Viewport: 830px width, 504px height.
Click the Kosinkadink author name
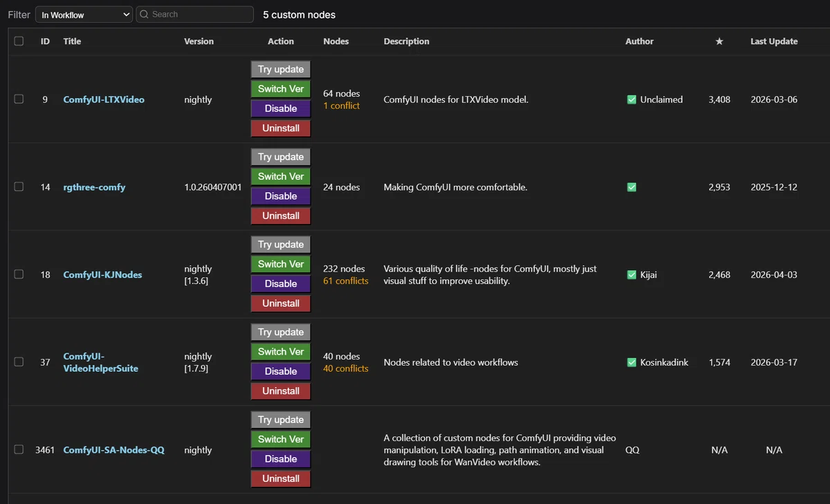pos(664,362)
